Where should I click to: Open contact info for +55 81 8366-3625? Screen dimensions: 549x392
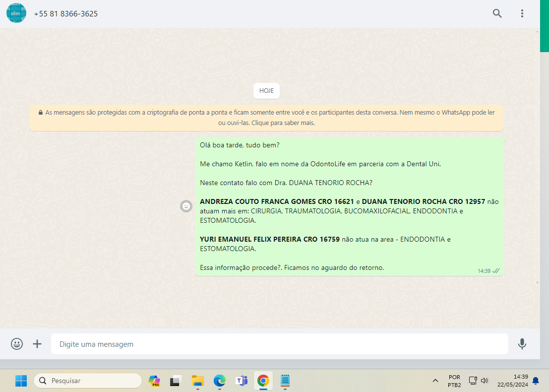coord(66,14)
